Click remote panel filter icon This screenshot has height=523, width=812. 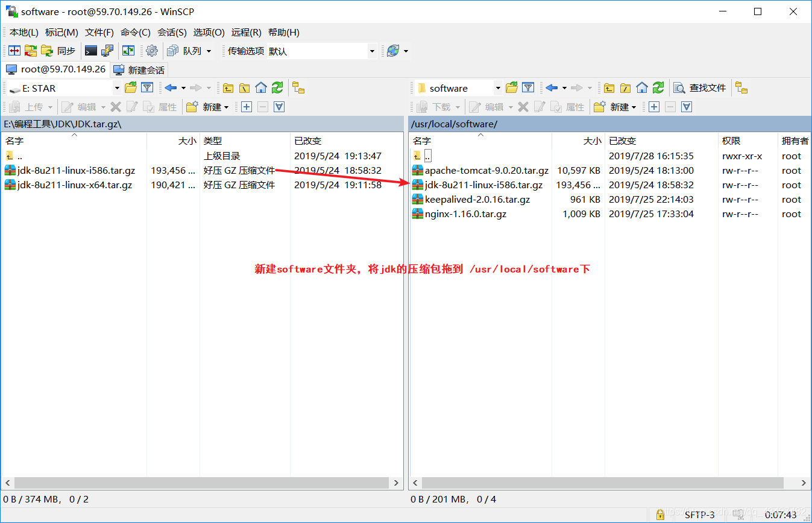[528, 88]
